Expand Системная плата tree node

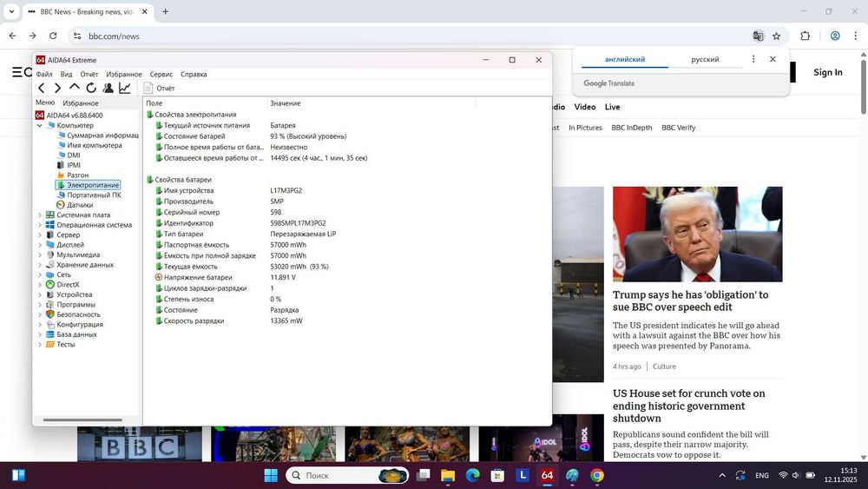40,215
